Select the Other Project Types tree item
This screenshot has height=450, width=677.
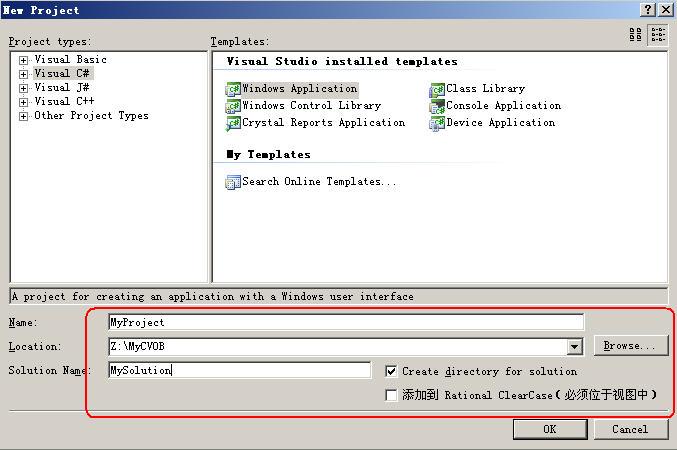91,116
